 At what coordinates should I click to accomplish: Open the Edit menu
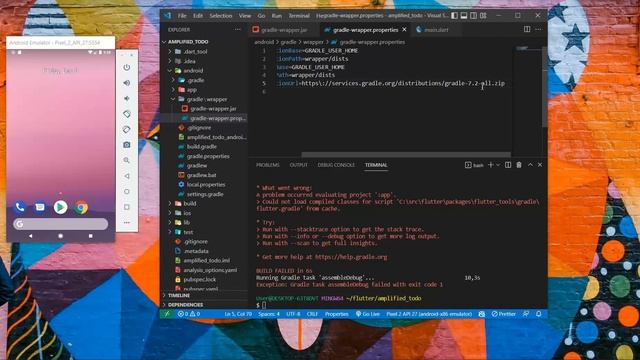(x=198, y=16)
